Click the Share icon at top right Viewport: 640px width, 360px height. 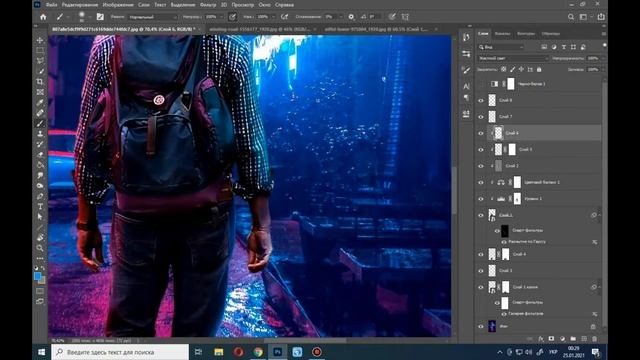[601, 17]
